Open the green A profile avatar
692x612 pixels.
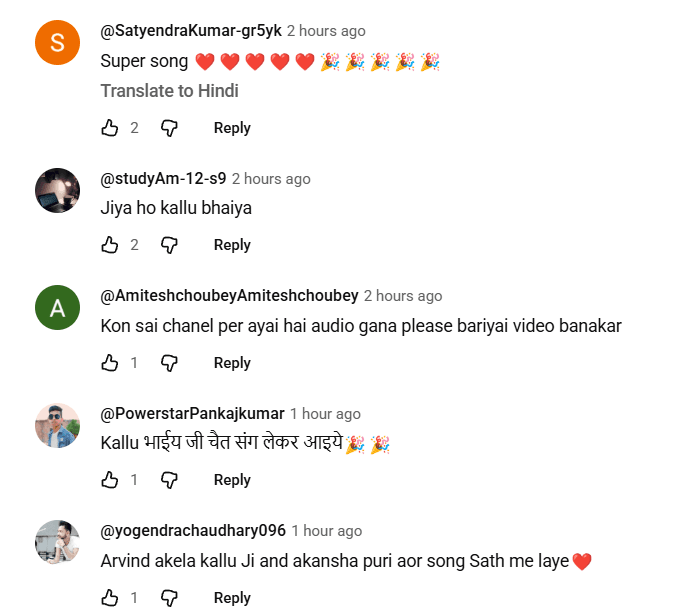(57, 308)
